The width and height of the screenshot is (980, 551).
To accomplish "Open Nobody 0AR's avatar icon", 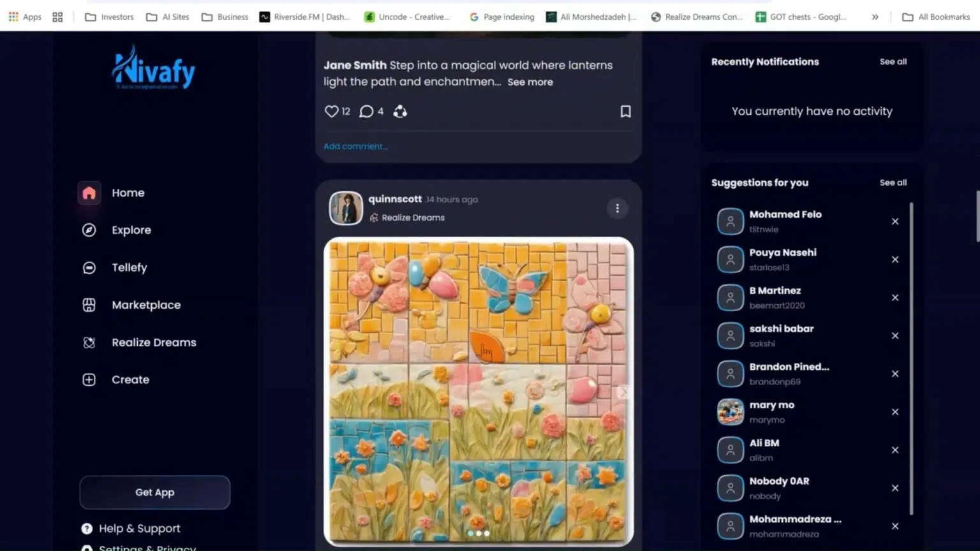I will pos(731,488).
